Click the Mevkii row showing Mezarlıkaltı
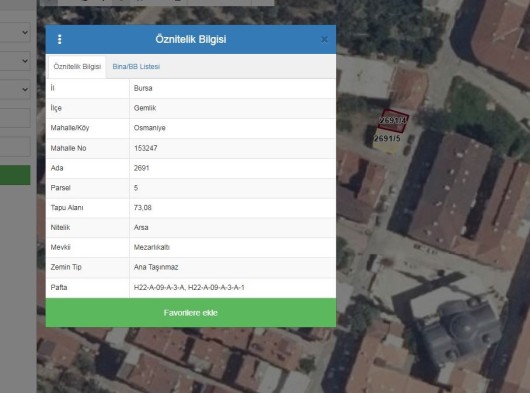This screenshot has width=530, height=393. [x=191, y=247]
